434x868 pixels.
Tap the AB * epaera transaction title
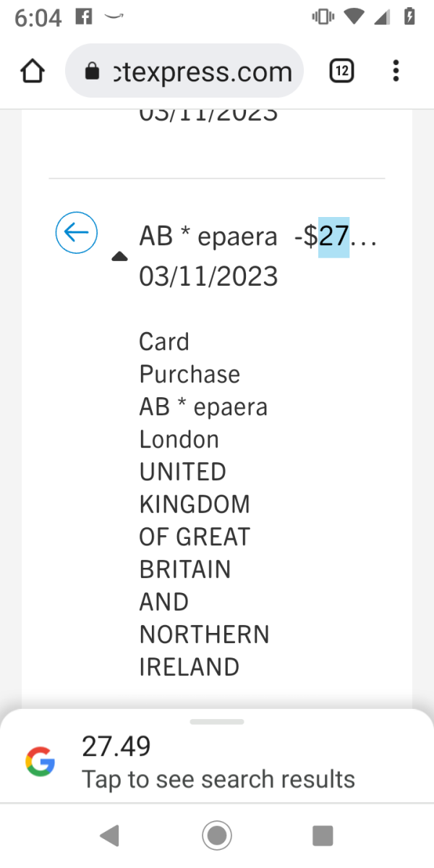208,237
